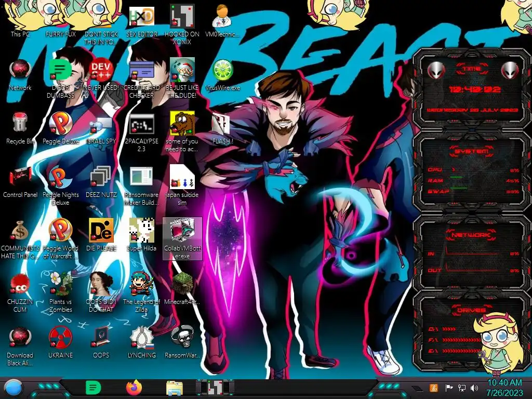This screenshot has width=532, height=399.
Task: Select the VirusWire.exe lime icon
Action: (x=222, y=75)
